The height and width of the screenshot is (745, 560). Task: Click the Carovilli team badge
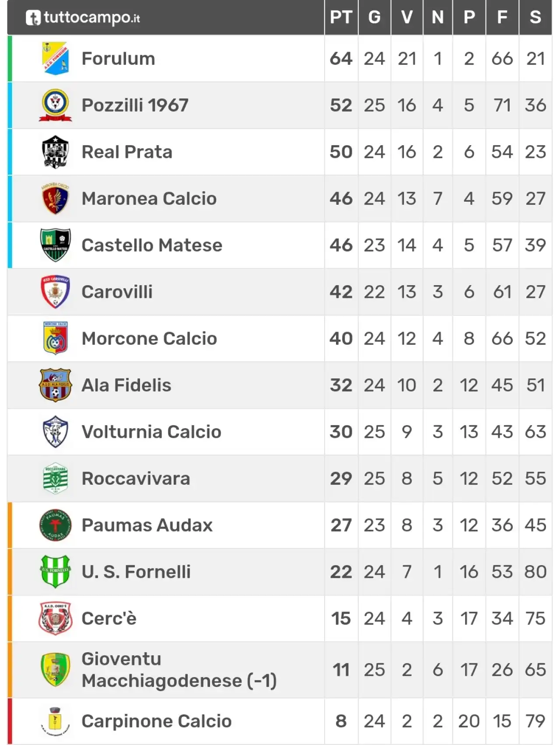pyautogui.click(x=55, y=292)
